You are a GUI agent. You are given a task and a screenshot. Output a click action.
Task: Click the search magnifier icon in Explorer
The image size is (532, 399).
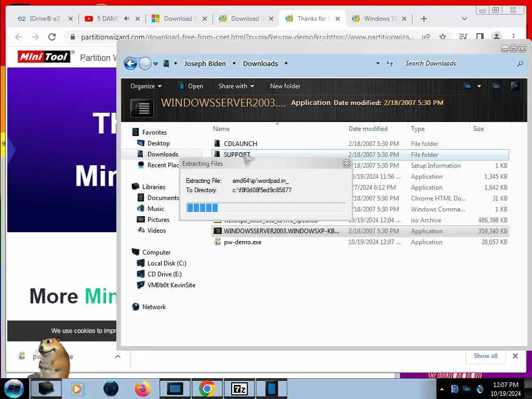click(x=520, y=63)
